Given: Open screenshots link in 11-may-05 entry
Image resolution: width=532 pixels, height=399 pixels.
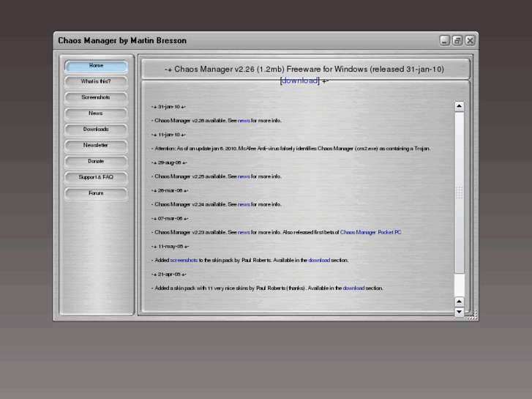Looking at the screenshot, I should 184,260.
